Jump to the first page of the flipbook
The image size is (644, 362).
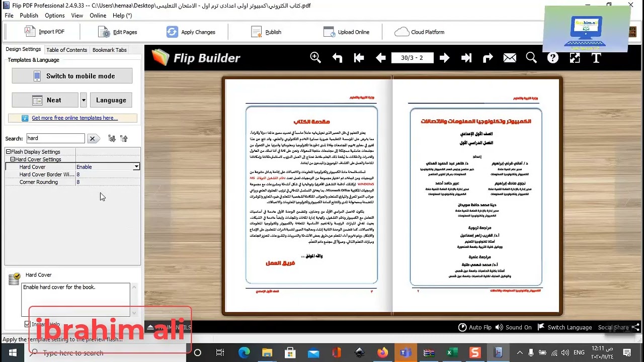(359, 58)
